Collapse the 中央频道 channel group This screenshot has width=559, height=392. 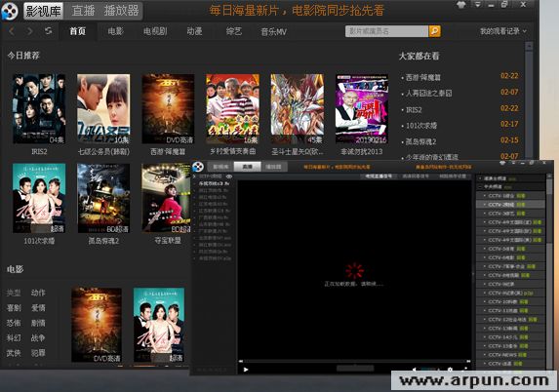pyautogui.click(x=480, y=186)
